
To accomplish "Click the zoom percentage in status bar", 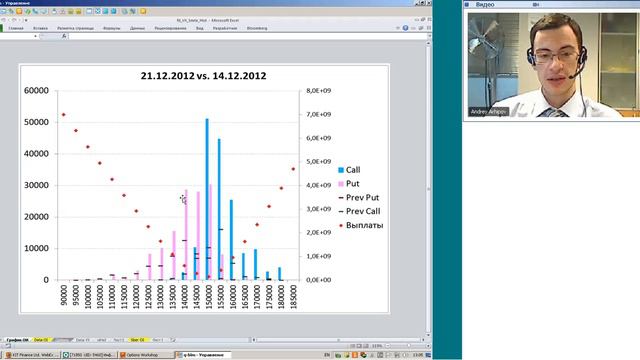I will pos(377,346).
